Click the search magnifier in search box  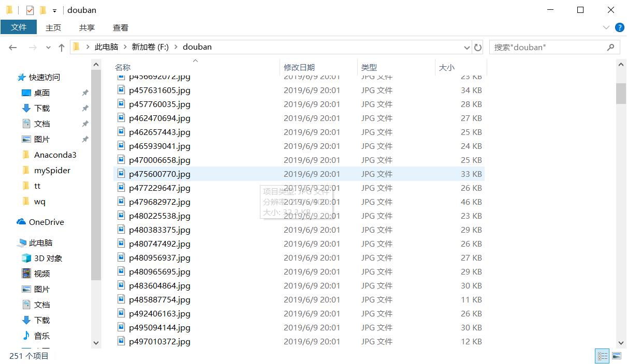click(611, 47)
